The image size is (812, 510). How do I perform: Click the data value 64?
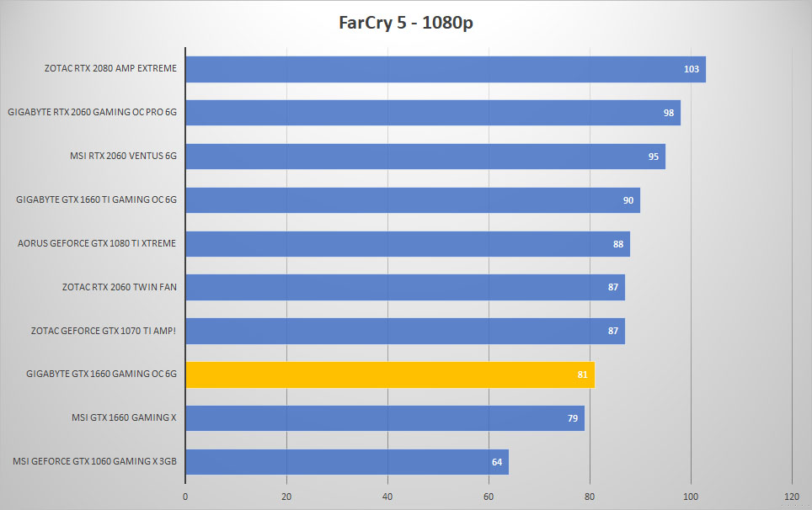pos(497,462)
